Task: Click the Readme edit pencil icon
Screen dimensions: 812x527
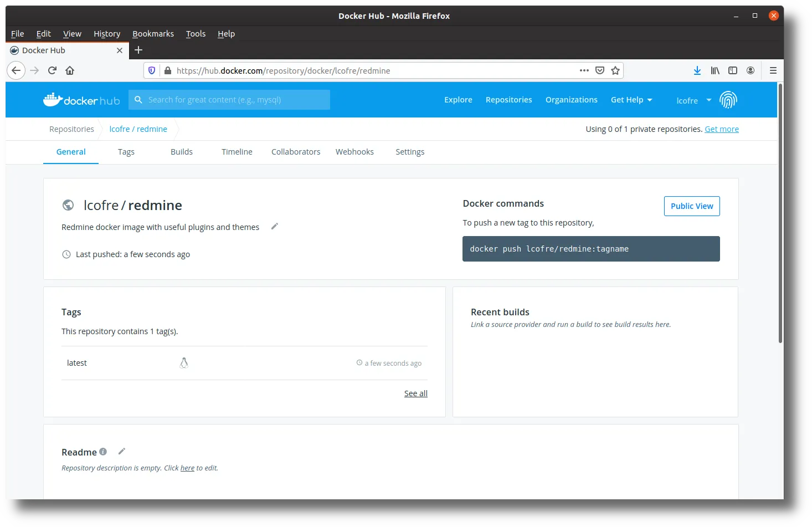Action: click(122, 451)
